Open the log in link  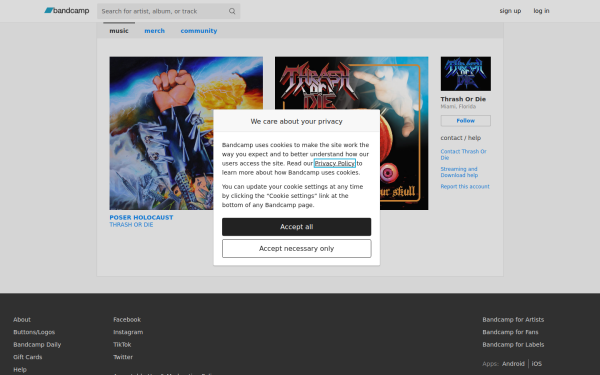541,11
